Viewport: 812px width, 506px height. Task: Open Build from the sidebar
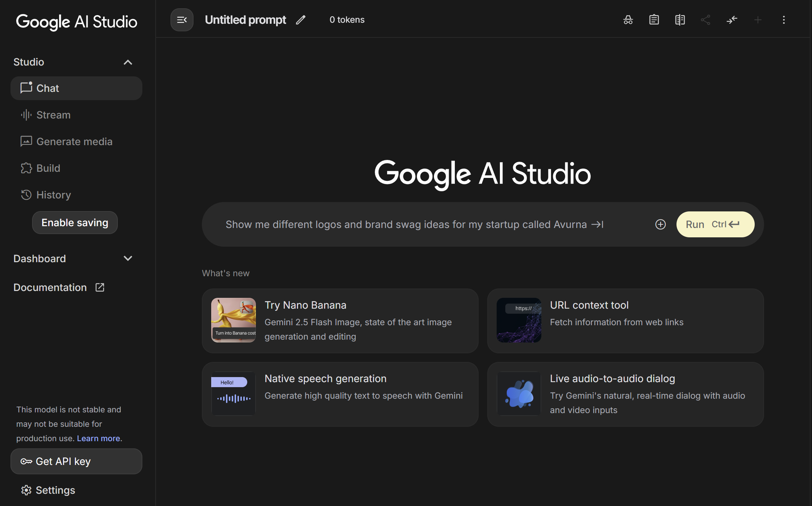pyautogui.click(x=76, y=168)
